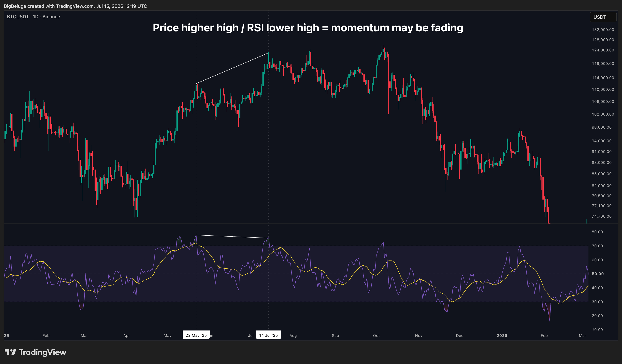Click the chart title about momentum fading
The height and width of the screenshot is (364, 622).
[x=308, y=28]
